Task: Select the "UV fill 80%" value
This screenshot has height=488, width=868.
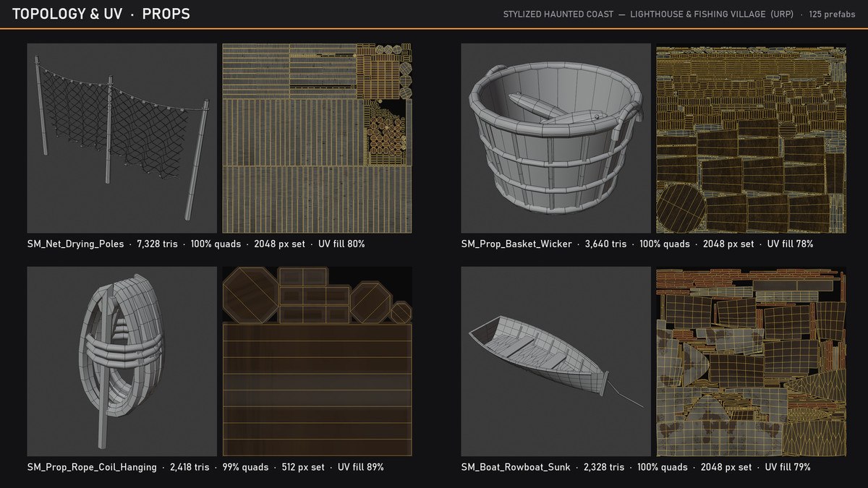Action: tap(341, 244)
